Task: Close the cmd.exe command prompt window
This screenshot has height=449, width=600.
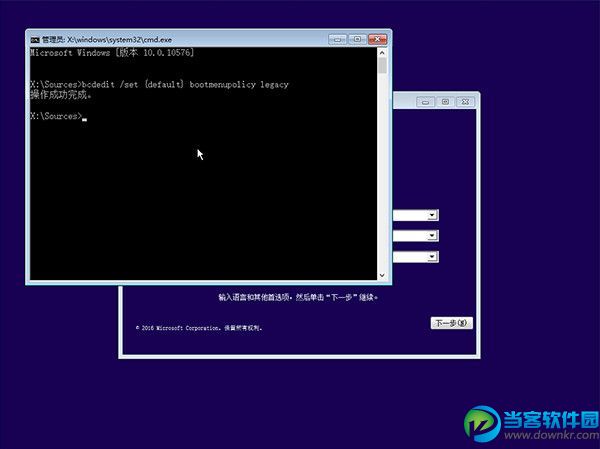Action: 377,39
